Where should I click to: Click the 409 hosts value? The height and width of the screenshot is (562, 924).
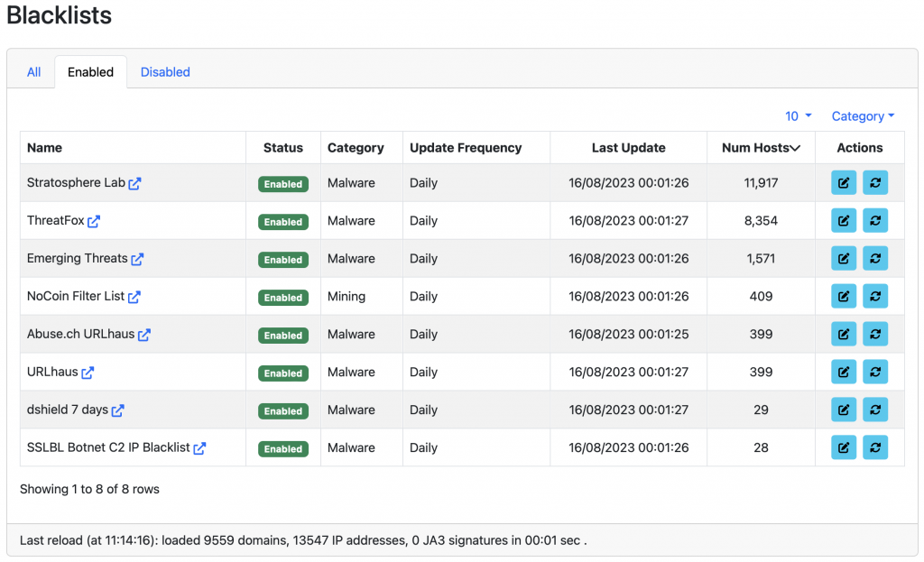point(761,296)
